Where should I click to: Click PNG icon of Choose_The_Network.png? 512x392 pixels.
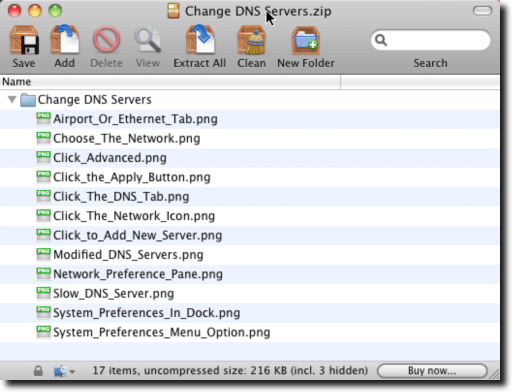point(43,138)
